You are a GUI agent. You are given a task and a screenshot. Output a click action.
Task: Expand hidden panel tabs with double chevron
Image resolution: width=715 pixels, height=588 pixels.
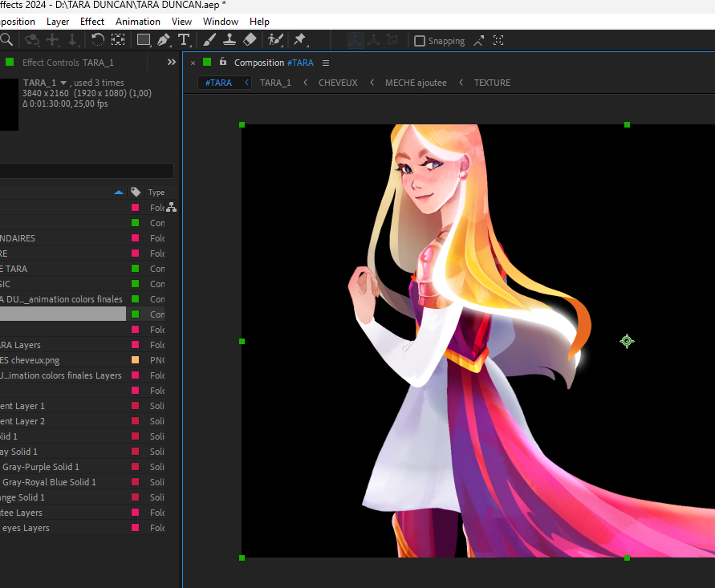click(x=172, y=62)
